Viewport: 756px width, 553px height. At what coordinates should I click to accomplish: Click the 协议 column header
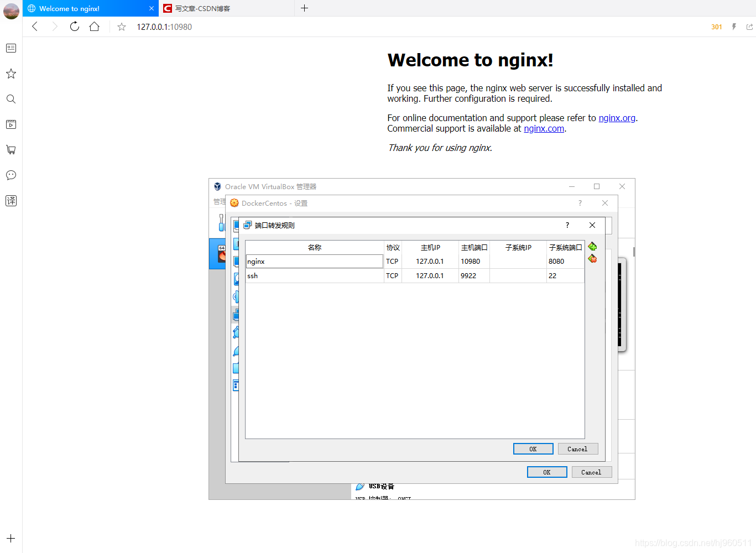click(393, 247)
